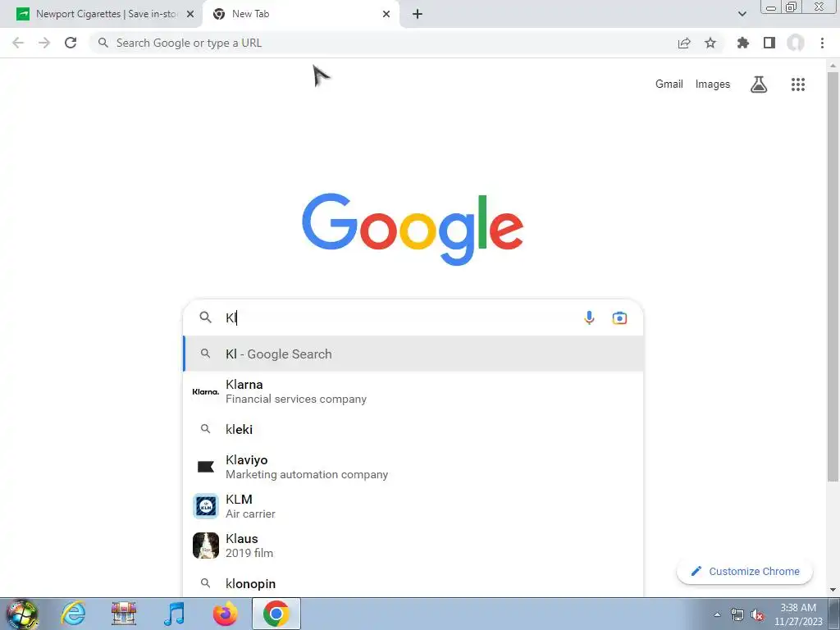This screenshot has height=630, width=840.
Task: Click the magnifier icon beside kleki
Action: pos(205,428)
